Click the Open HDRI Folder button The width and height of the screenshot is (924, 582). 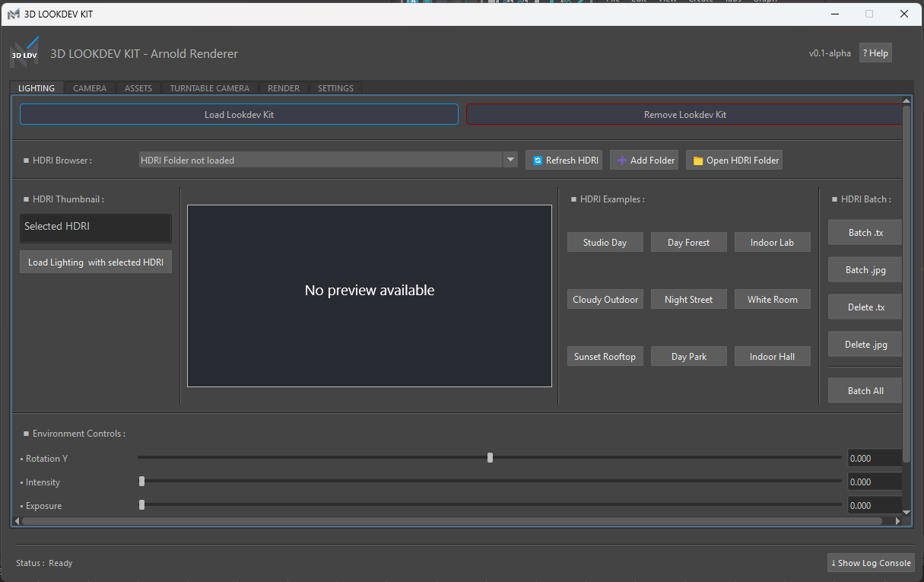point(735,160)
